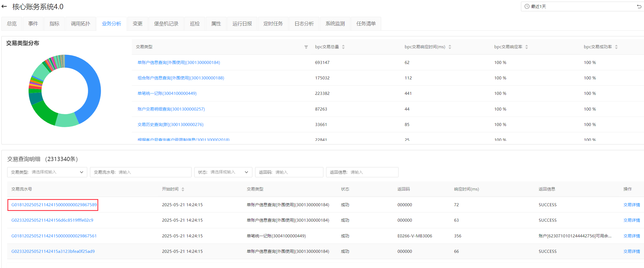Open the 任务清单 tab
The height and width of the screenshot is (268, 644).
tap(366, 24)
